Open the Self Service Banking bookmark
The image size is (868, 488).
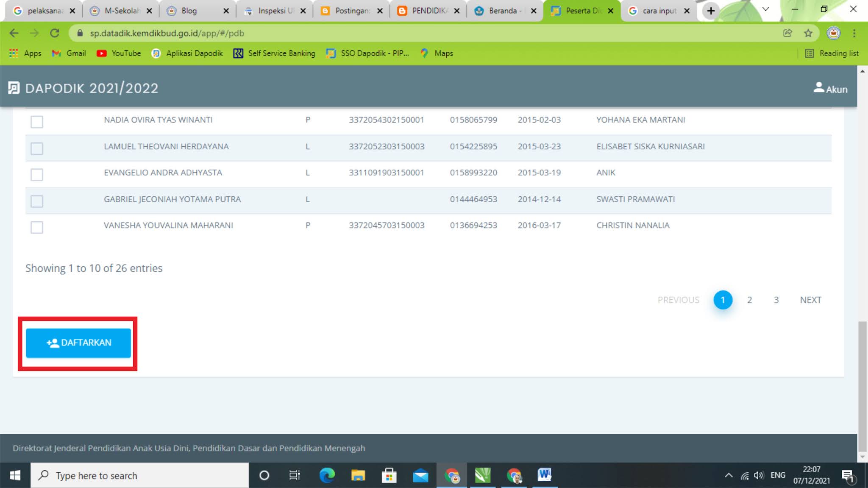275,53
